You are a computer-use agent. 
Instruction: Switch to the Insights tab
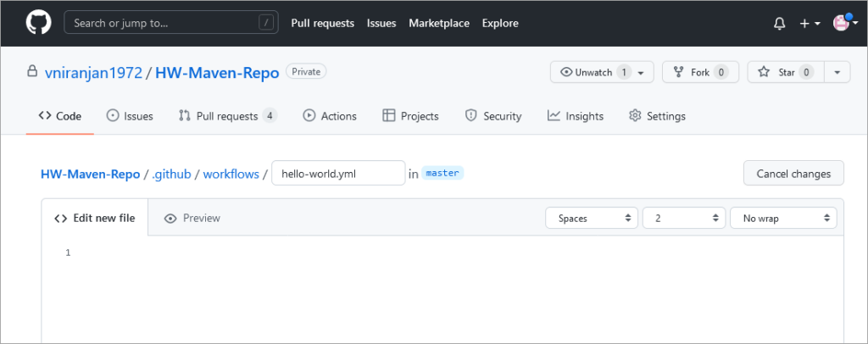pos(576,116)
